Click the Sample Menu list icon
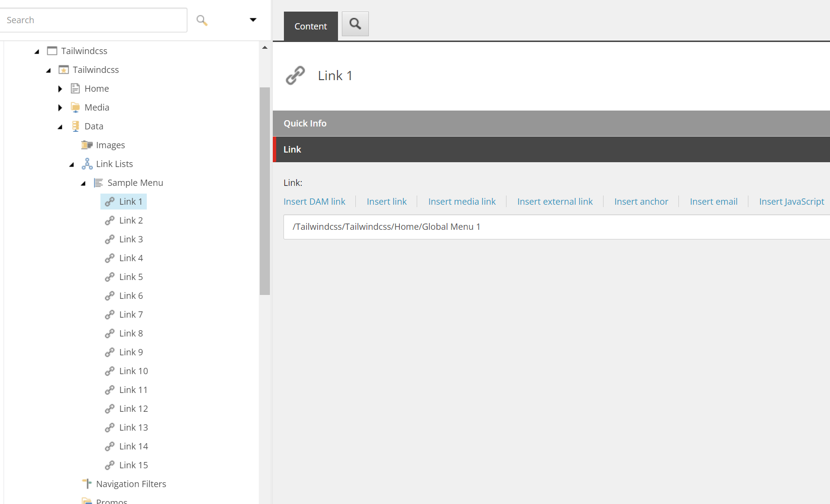This screenshot has width=830, height=504. [98, 182]
